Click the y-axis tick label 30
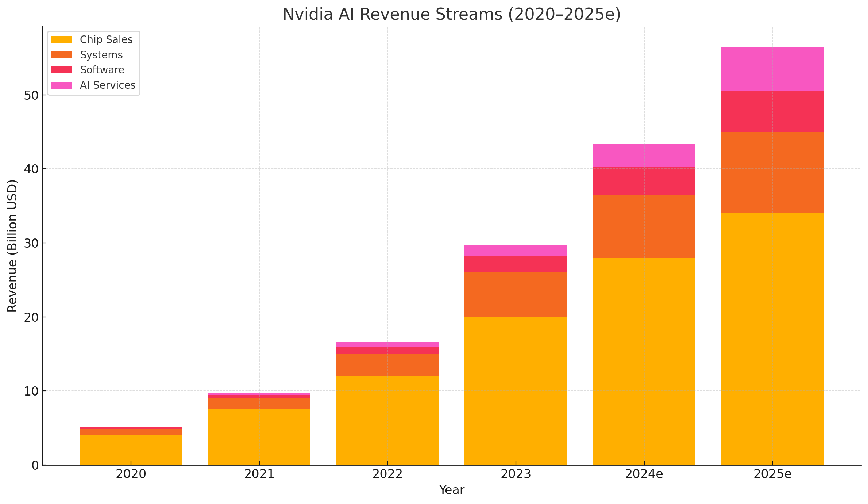This screenshot has height=504, width=868. [x=31, y=243]
